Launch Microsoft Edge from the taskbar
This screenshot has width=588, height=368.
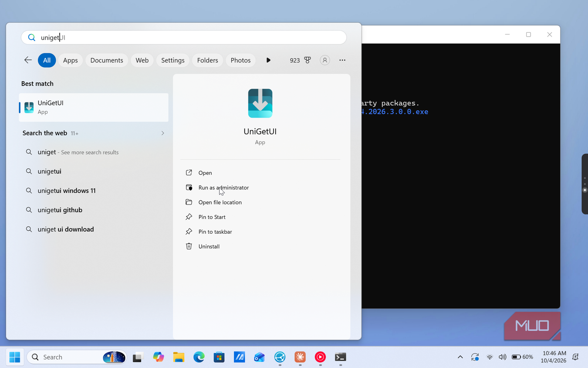coord(199,357)
